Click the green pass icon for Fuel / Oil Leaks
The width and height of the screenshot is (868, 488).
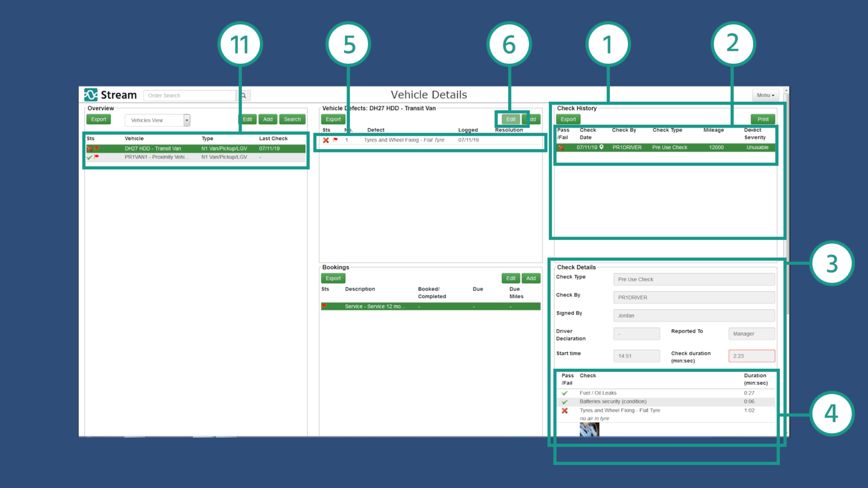pyautogui.click(x=565, y=393)
